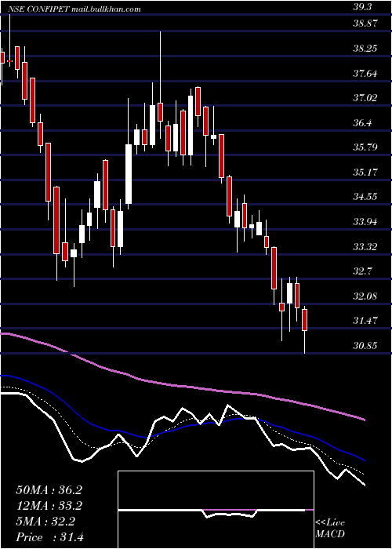The height and width of the screenshot is (549, 392).
Task: Click the 37.64 price axis label
Action: 365,74
